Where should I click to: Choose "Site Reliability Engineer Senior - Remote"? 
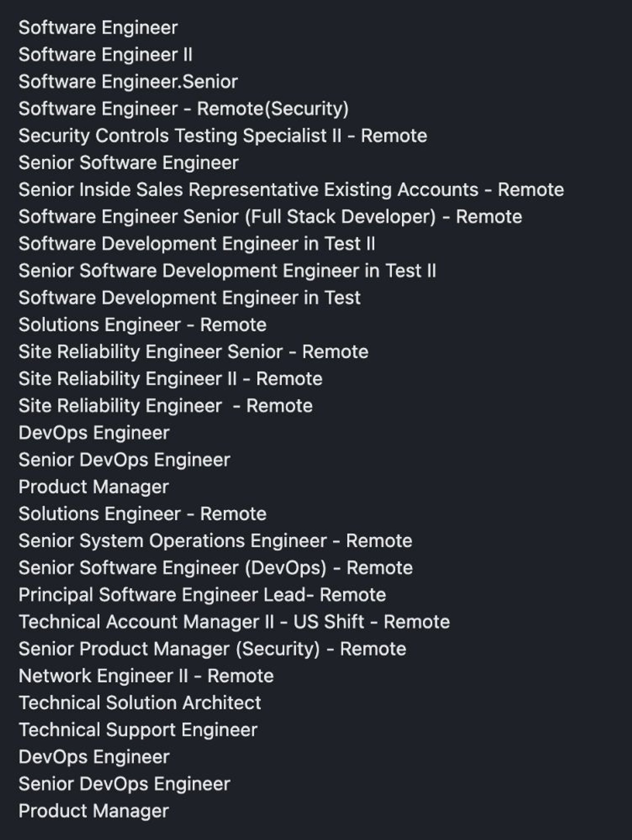(193, 352)
